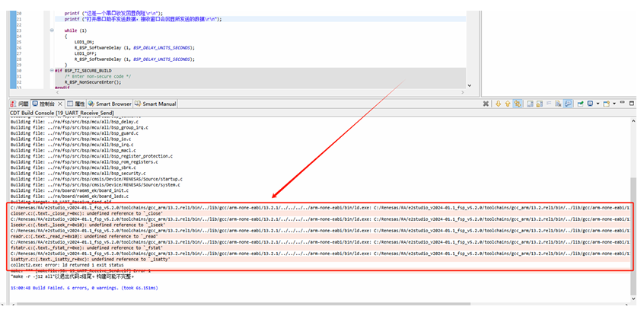644x313 pixels.
Task: Jump to next error with down arrow
Action: pyautogui.click(x=499, y=104)
